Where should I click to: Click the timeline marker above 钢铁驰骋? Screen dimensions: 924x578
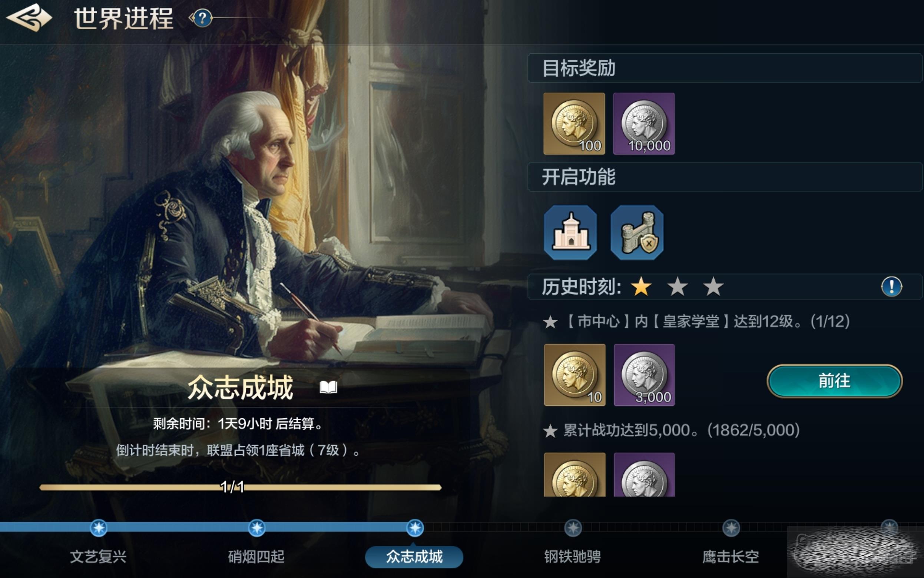pos(573,528)
